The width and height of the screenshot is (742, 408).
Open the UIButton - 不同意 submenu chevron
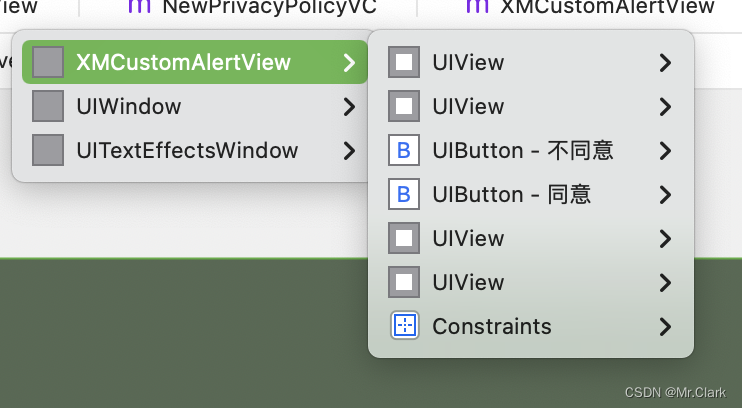point(665,151)
